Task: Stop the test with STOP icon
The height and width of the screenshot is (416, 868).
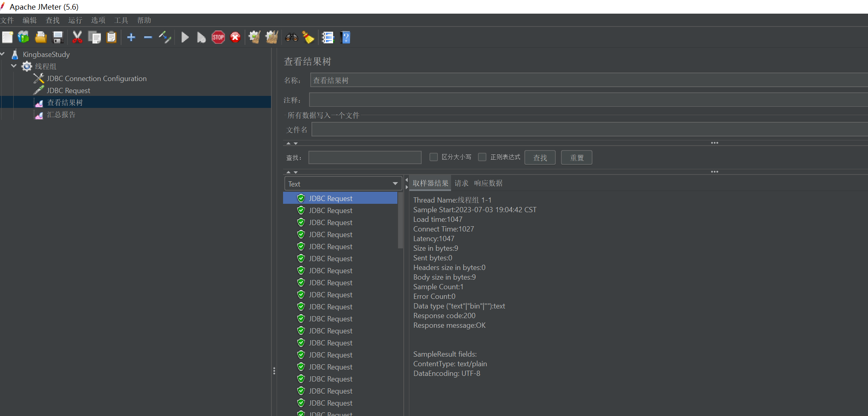Action: click(219, 37)
